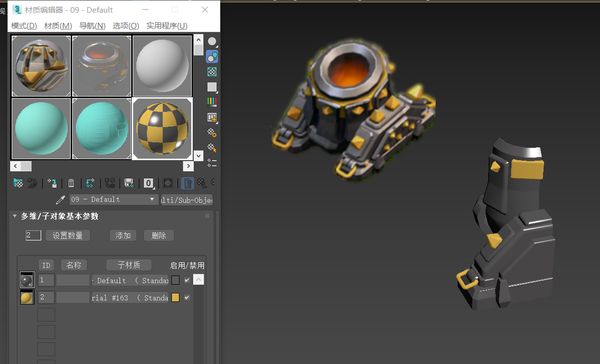Click the Get Material icon
The image size is (600, 364).
(18, 183)
